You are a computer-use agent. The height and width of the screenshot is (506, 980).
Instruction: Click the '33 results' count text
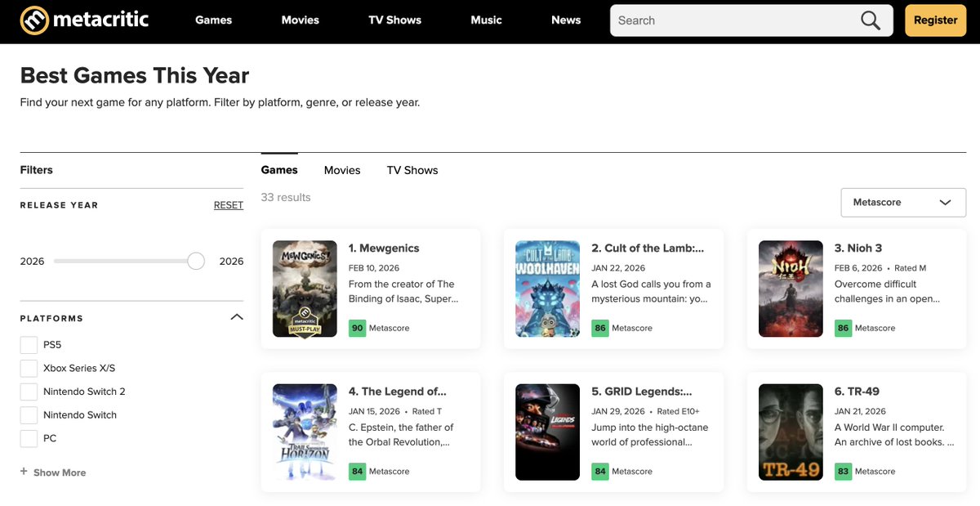pyautogui.click(x=286, y=197)
